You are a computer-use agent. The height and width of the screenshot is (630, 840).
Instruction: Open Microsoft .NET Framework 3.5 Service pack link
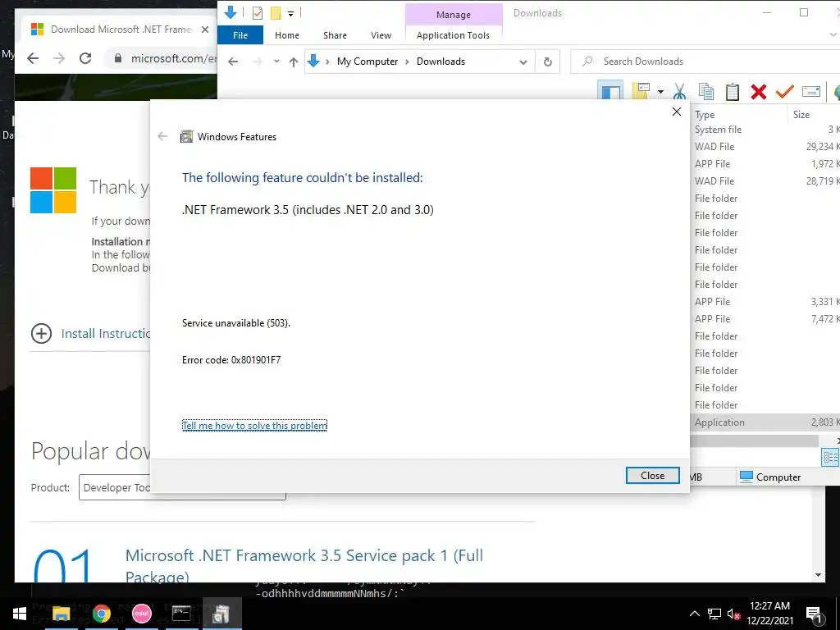coord(304,566)
